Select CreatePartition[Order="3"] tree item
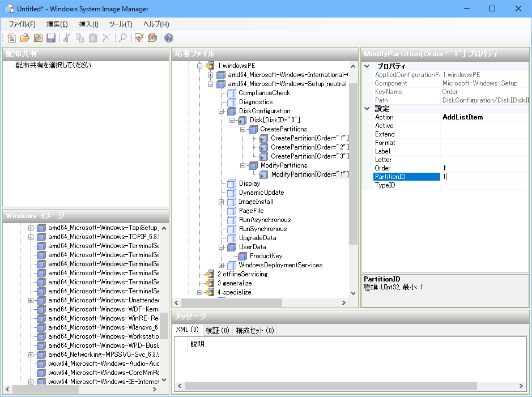This screenshot has height=397, width=532. point(309,156)
